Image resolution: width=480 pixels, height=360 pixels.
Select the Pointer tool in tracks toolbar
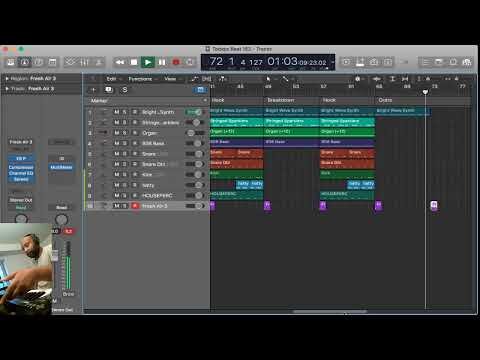point(268,79)
